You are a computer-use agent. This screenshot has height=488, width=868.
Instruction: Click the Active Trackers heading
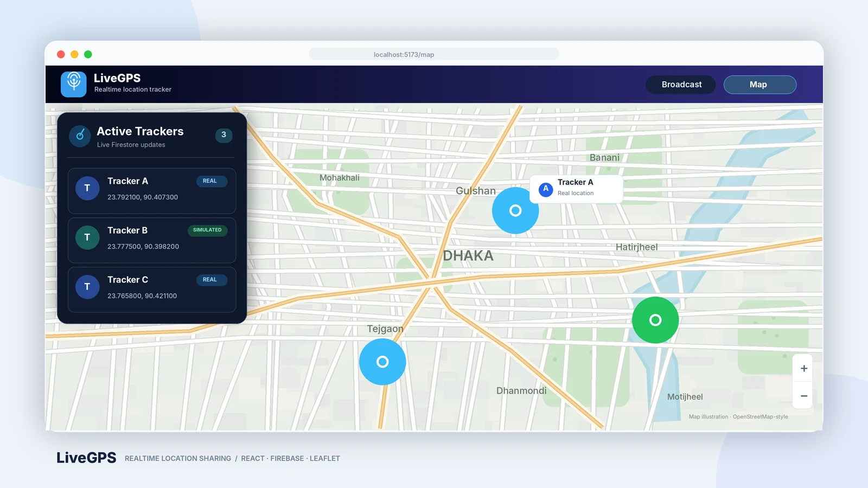[x=140, y=131]
